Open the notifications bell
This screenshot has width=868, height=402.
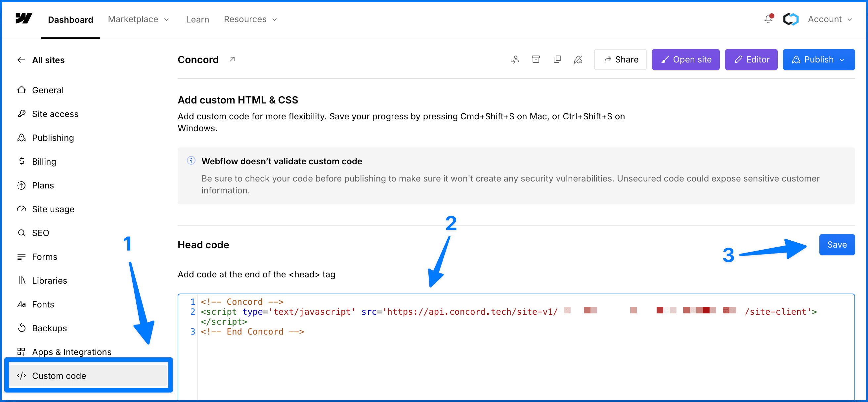click(x=768, y=19)
